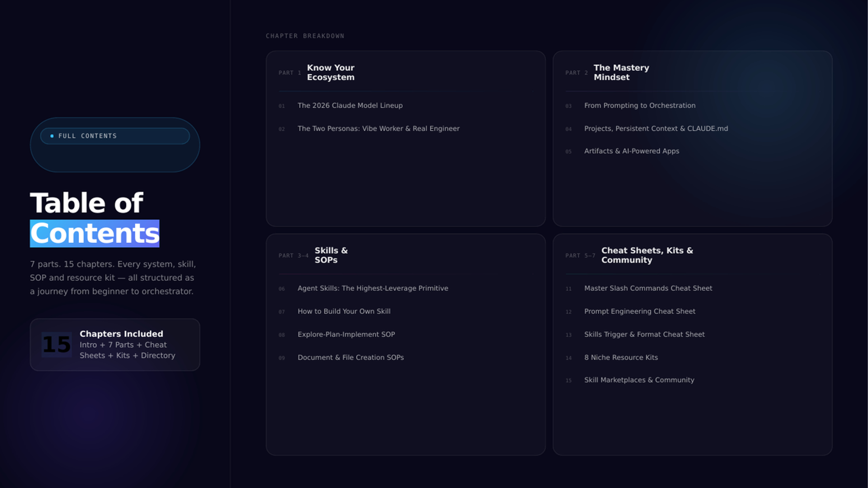Open chapter The 2026 Claude Model Lineup
868x488 pixels.
tap(350, 105)
